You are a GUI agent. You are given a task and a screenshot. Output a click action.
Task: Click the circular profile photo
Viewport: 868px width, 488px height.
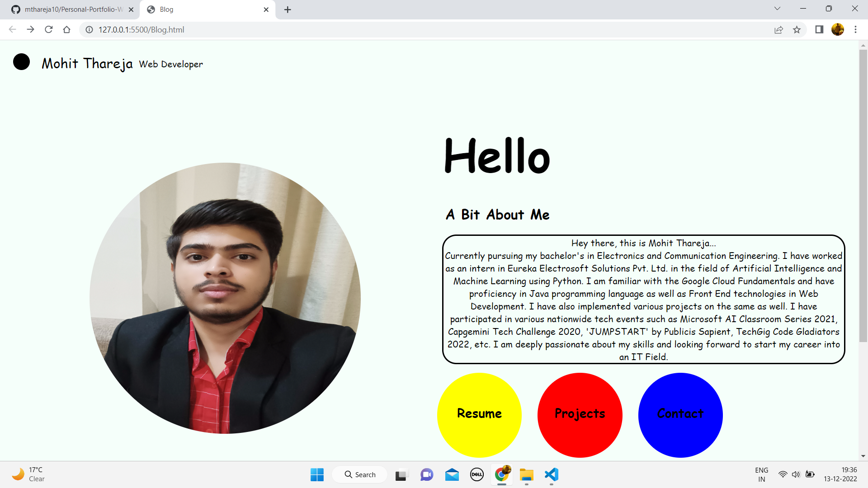225,298
